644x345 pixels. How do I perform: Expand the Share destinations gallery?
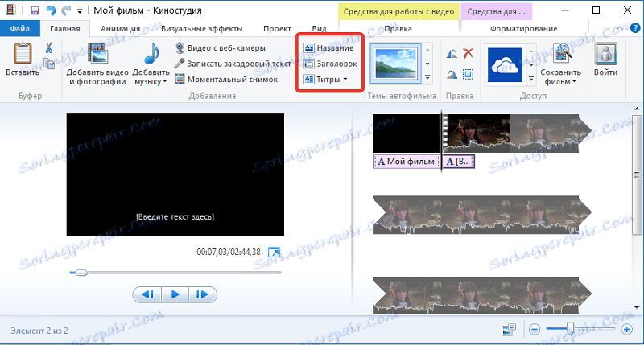pos(531,78)
